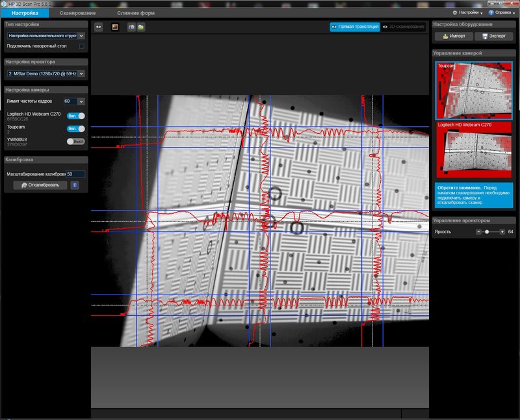Open the frame rate limit dropdown

81,101
